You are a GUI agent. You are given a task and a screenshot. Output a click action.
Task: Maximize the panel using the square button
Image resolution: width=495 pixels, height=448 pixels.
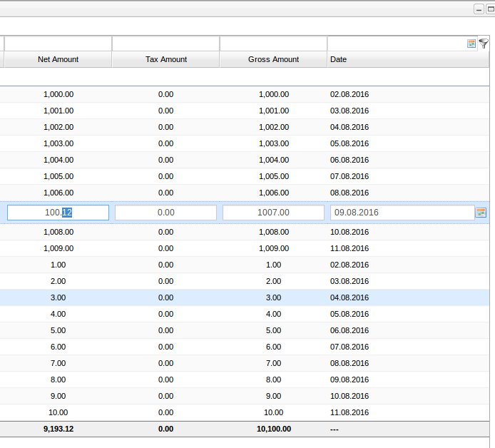click(x=491, y=9)
